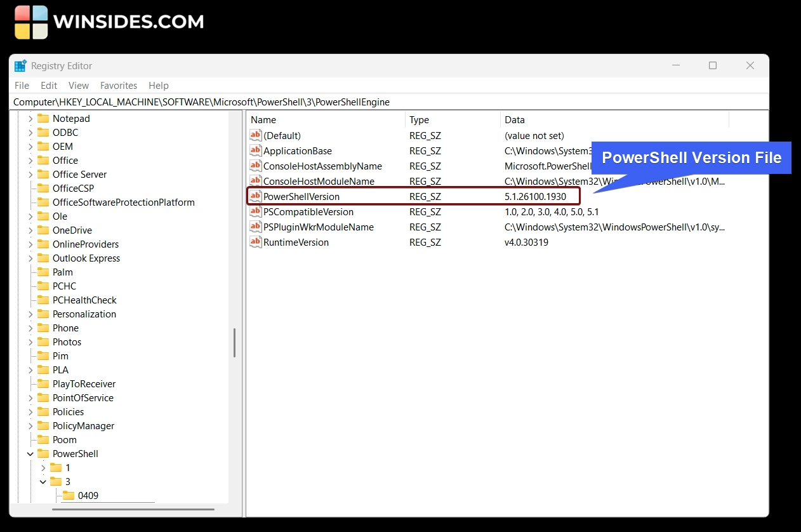Click the Registry Editor title bar icon
801x532 pixels.
click(x=21, y=66)
